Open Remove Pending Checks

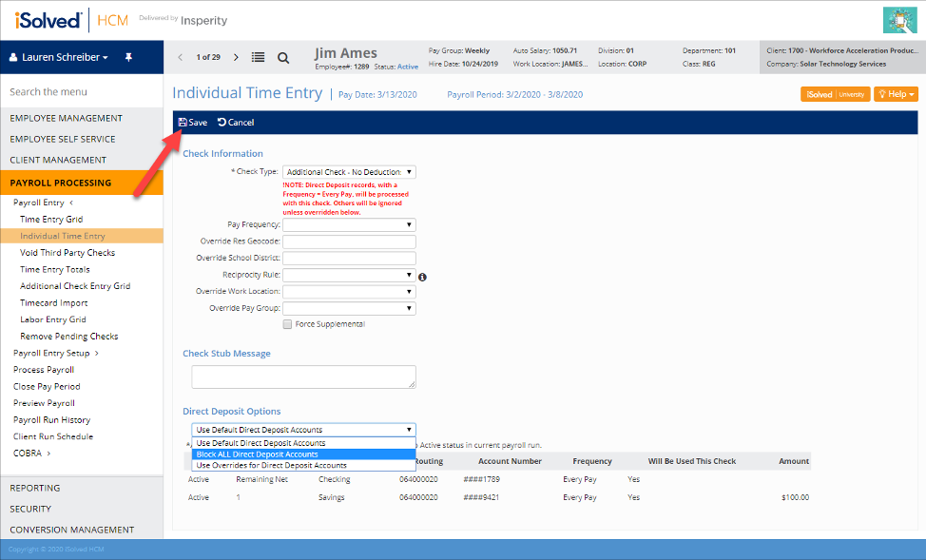point(69,337)
